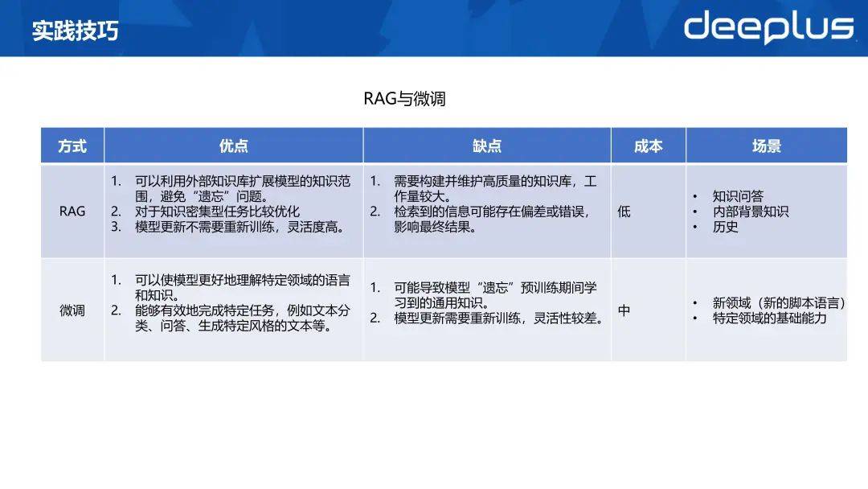Image resolution: width=868 pixels, height=489 pixels.
Task: Select the RAG row label cell
Action: 72,211
